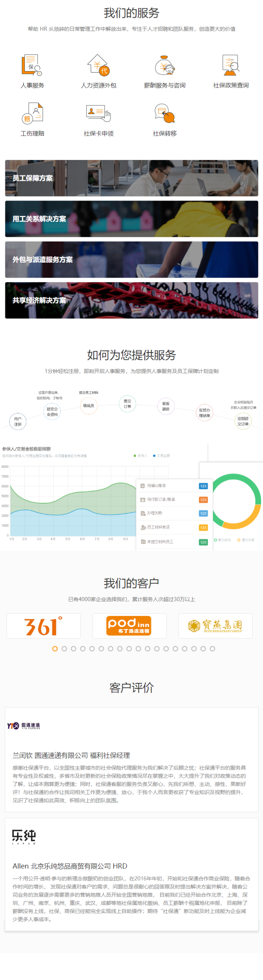Select the 人力资源外包 house icon
Image resolution: width=263 pixels, height=980 pixels.
click(x=98, y=65)
